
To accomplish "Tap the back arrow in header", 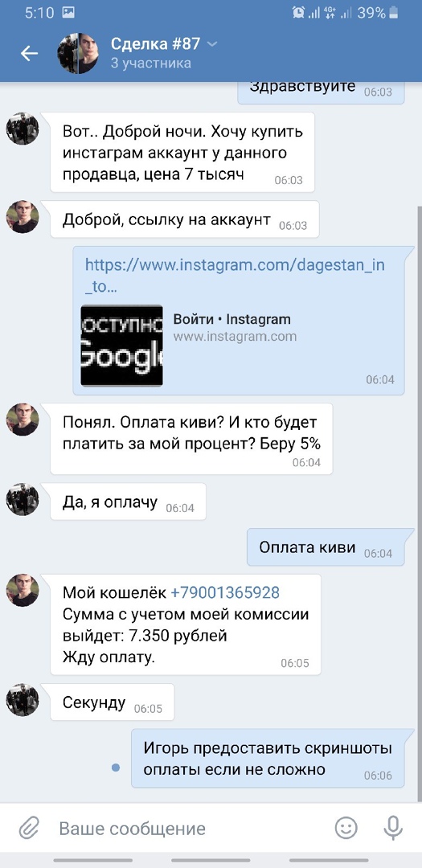I will (x=30, y=53).
